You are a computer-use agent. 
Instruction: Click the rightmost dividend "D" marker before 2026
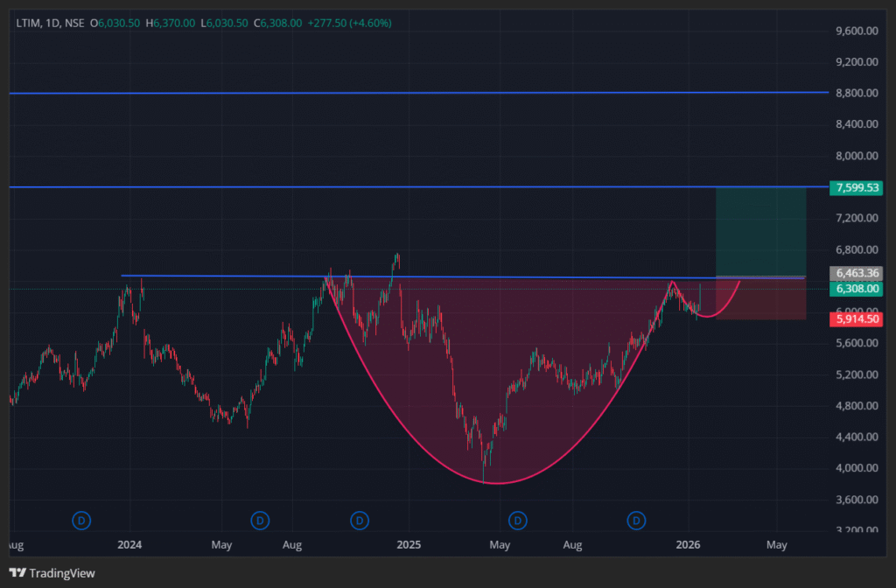click(636, 521)
